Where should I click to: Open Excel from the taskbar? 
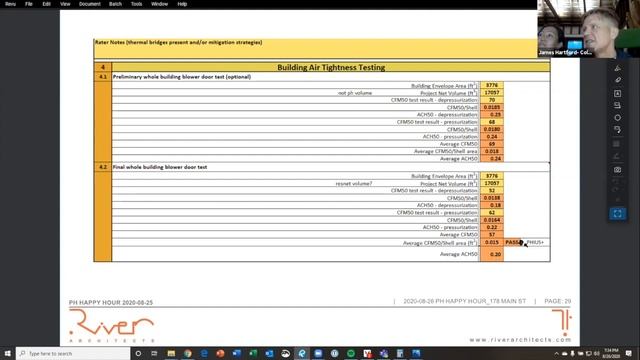tap(253, 353)
